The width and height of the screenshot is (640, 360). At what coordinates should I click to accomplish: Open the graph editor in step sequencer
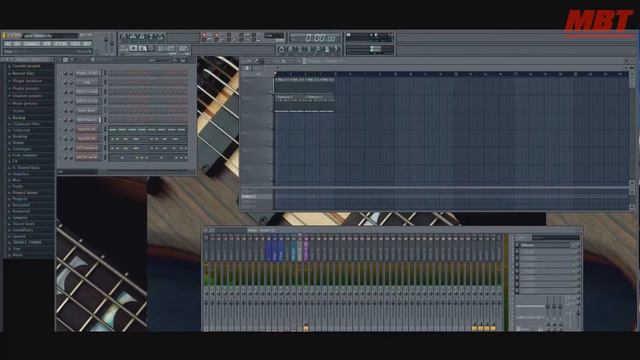pyautogui.click(x=176, y=60)
